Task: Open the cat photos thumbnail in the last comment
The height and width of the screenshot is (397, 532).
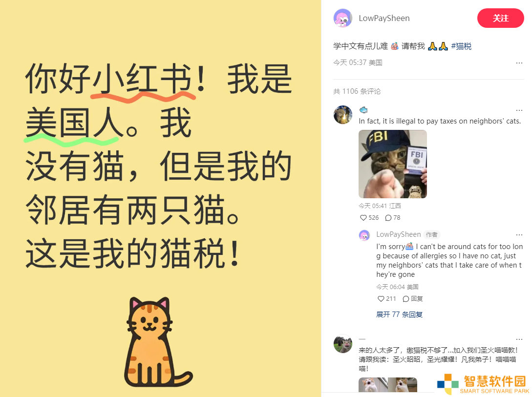Action: 388,385
